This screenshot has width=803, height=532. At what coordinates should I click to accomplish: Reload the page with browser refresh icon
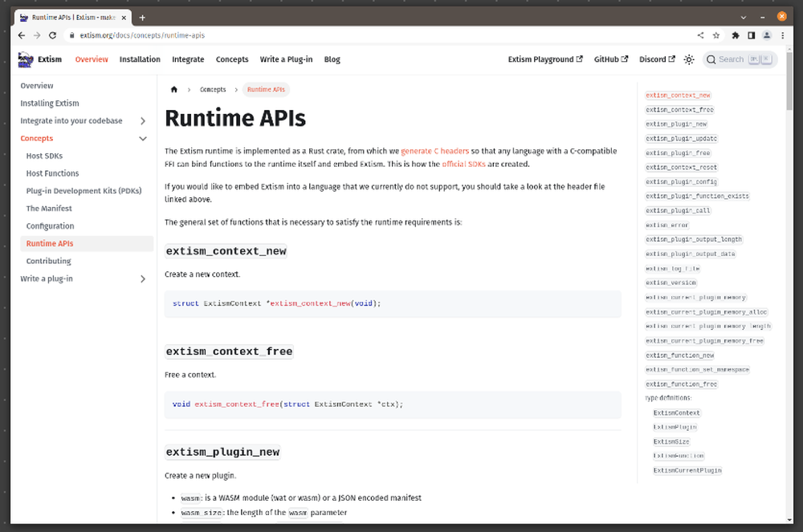[x=53, y=35]
